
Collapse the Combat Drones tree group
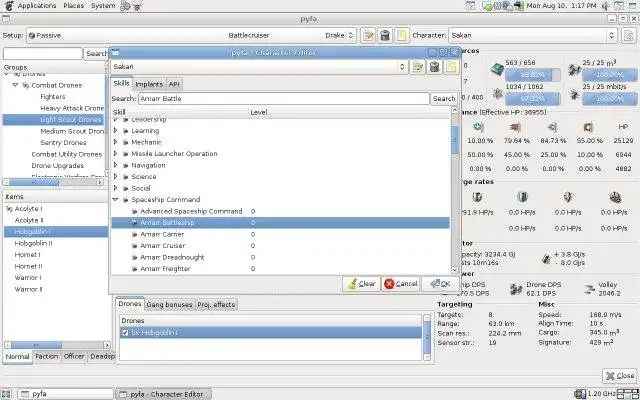click(x=16, y=85)
